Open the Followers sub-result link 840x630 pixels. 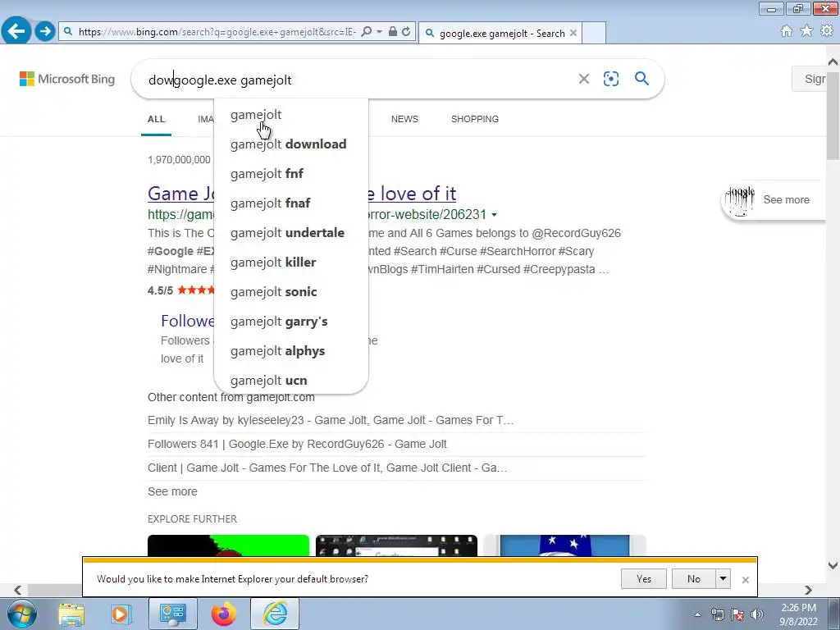188,321
